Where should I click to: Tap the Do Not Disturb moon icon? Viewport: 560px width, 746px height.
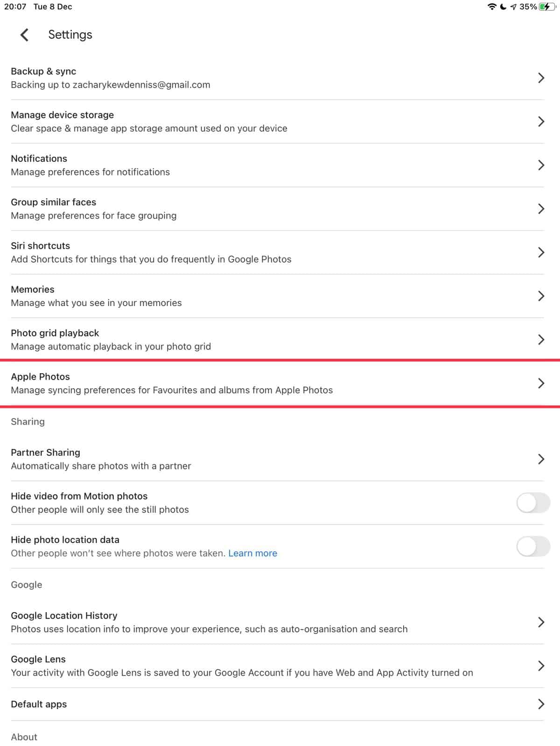click(503, 7)
